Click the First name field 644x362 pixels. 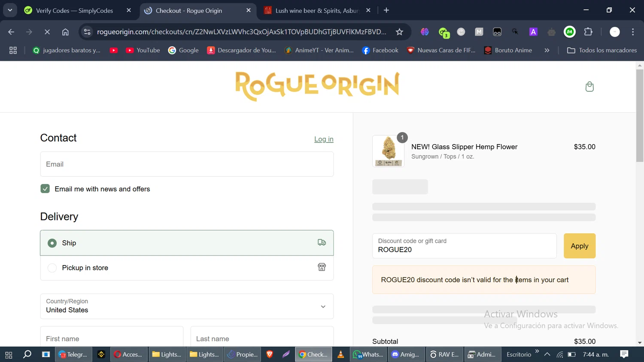point(112,337)
